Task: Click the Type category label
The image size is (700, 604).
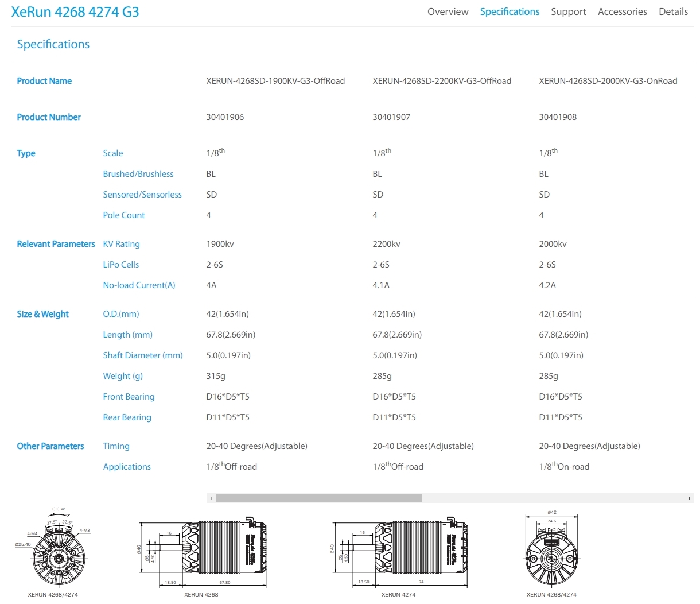Action: 26,153
